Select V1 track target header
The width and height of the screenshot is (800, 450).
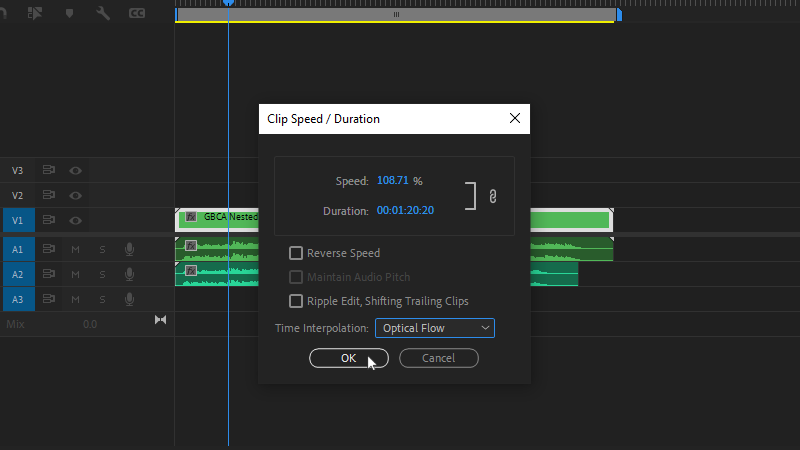19,220
